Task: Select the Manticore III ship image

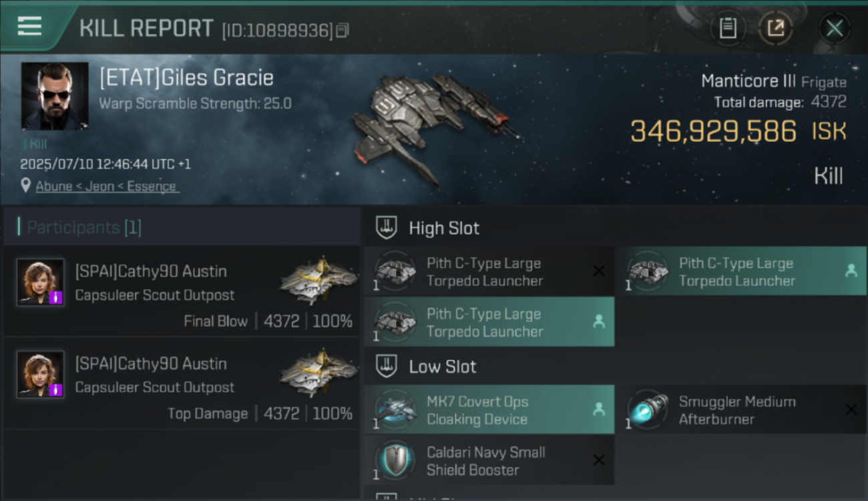Action: click(x=434, y=127)
